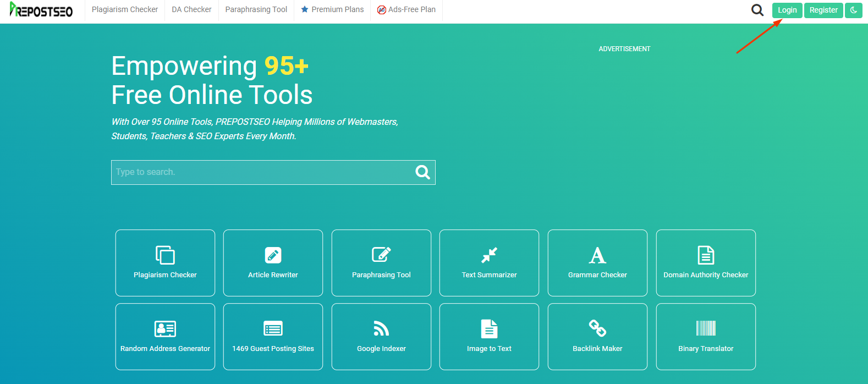
Task: Click the star icon beside Premium Plans
Action: coord(305,9)
